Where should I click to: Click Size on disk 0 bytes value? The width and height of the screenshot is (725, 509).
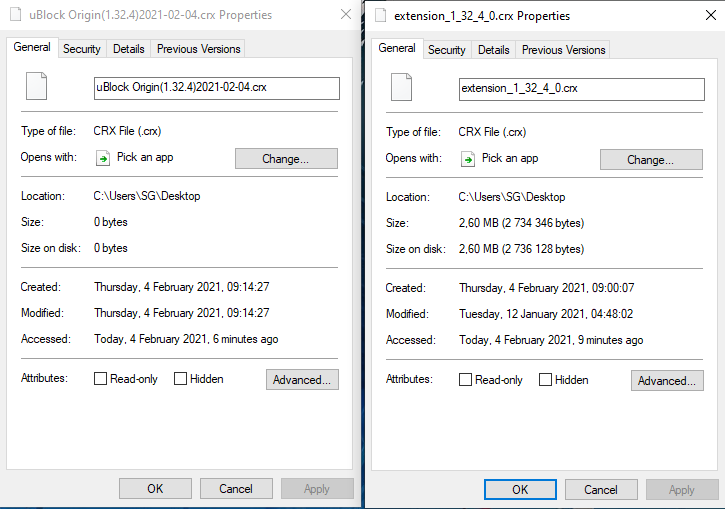tap(111, 248)
